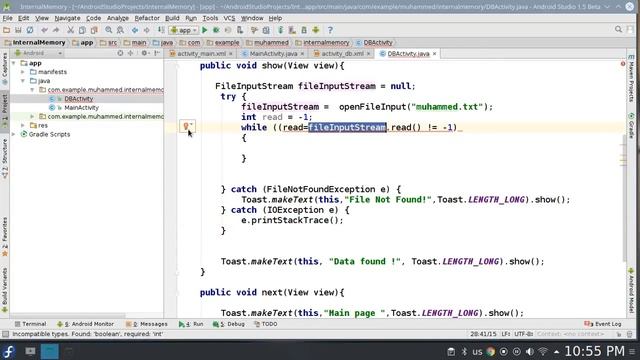This screenshot has width=640, height=360.
Task: Click the Undo toolbar arrow
Action: pyautogui.click(x=44, y=30)
